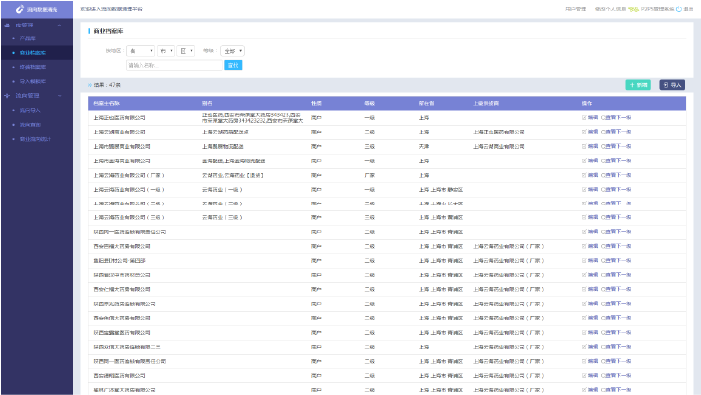Screen dimensions: 701x395
Task: Open 流向导入 in the sidebar
Action: (x=30, y=110)
